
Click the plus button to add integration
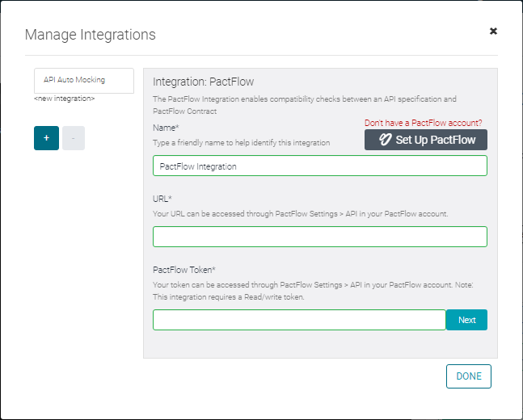click(46, 138)
